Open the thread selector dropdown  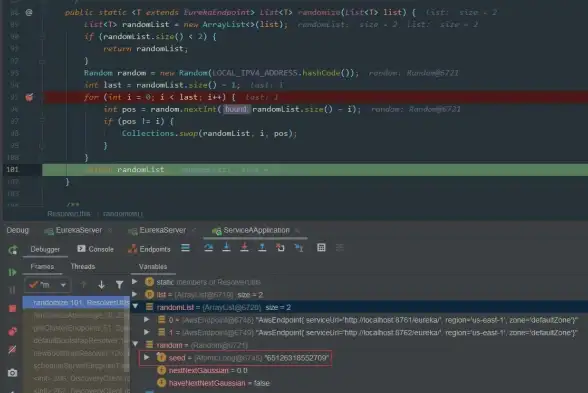47,285
